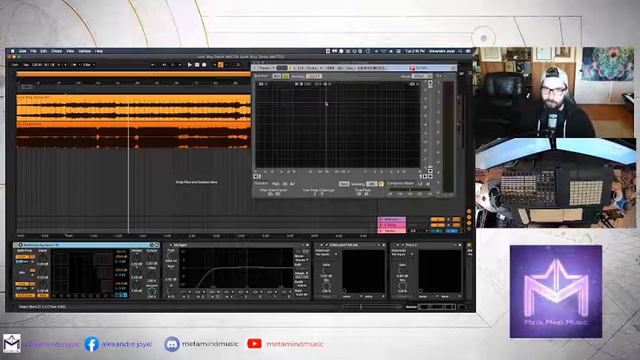The width and height of the screenshot is (640, 360).
Task: Toggle the yellow TP button in SPAN metering
Action: [381, 184]
